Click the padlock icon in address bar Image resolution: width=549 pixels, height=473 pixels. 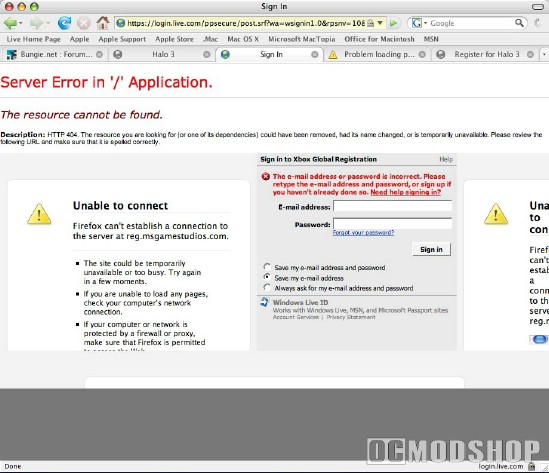coord(370,23)
